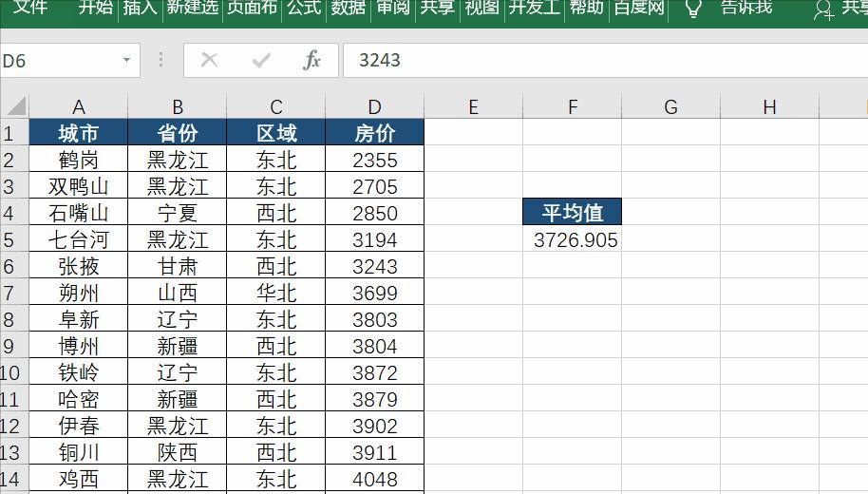Select the cell containing 甘肃
This screenshot has height=494, width=868.
click(178, 266)
